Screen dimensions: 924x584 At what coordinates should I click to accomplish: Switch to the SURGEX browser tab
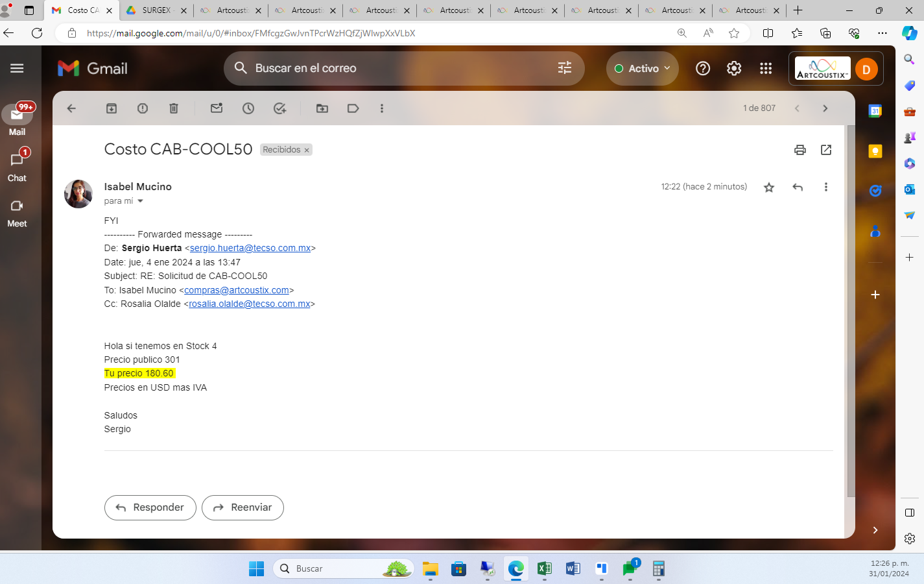(156, 10)
